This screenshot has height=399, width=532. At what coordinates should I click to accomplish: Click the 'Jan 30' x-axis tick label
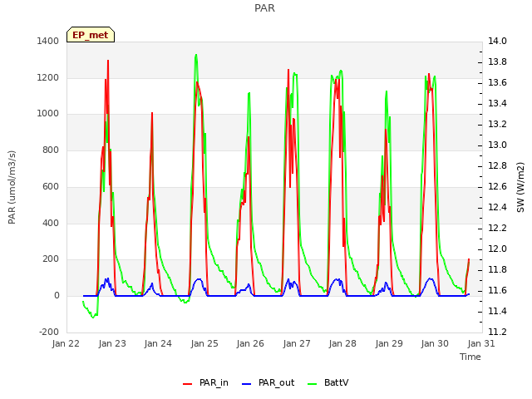coord(435,343)
